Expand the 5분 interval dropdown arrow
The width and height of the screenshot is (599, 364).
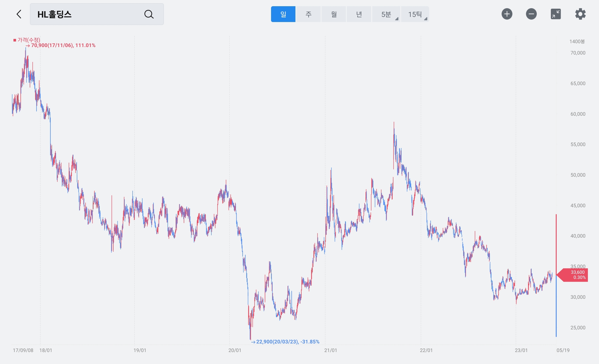[397, 19]
